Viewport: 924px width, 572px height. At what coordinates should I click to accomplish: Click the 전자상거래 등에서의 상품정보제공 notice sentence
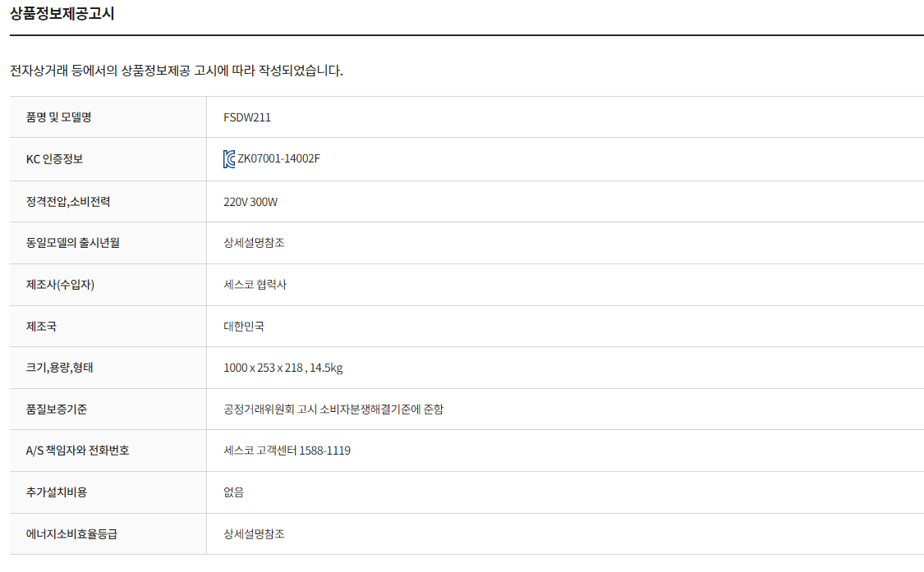[177, 71]
